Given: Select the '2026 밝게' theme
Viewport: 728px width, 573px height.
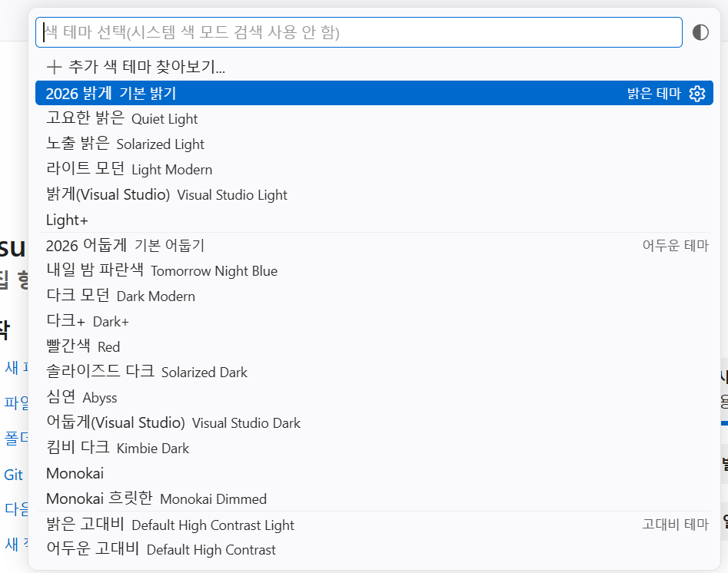Looking at the screenshot, I should tap(374, 93).
